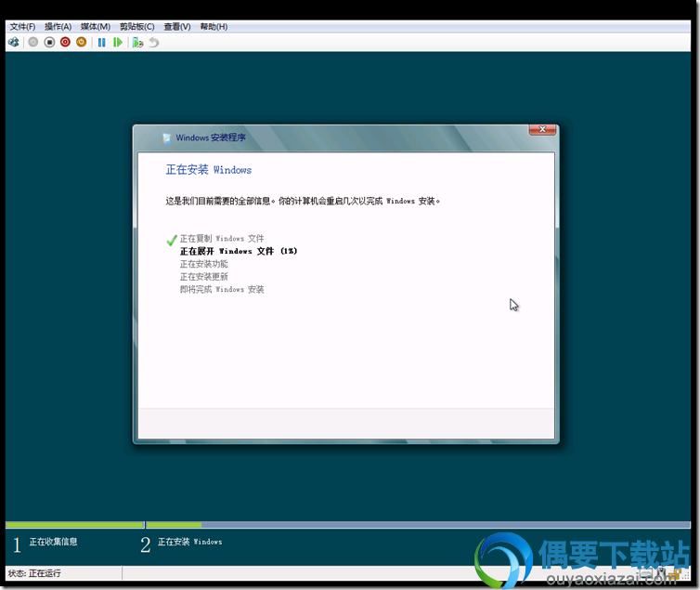
Task: Reset the virtual machine (green play icon)
Action: click(117, 43)
